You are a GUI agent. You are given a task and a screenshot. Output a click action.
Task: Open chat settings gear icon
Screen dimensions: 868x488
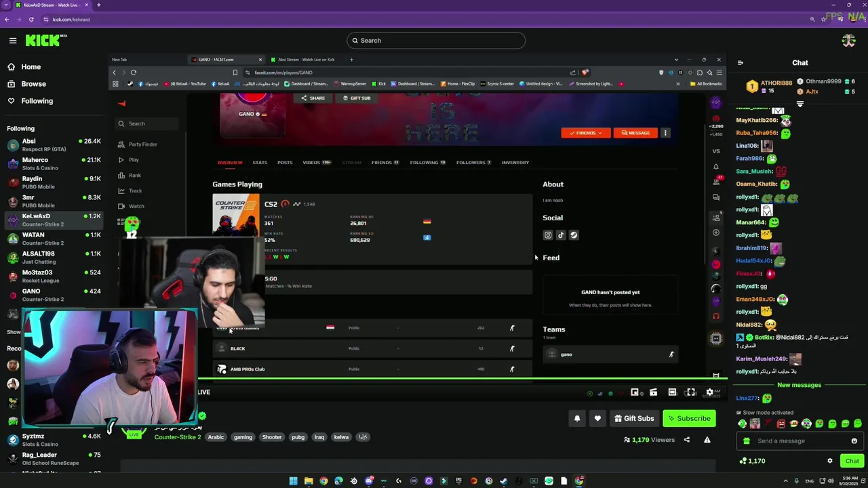[829, 461]
